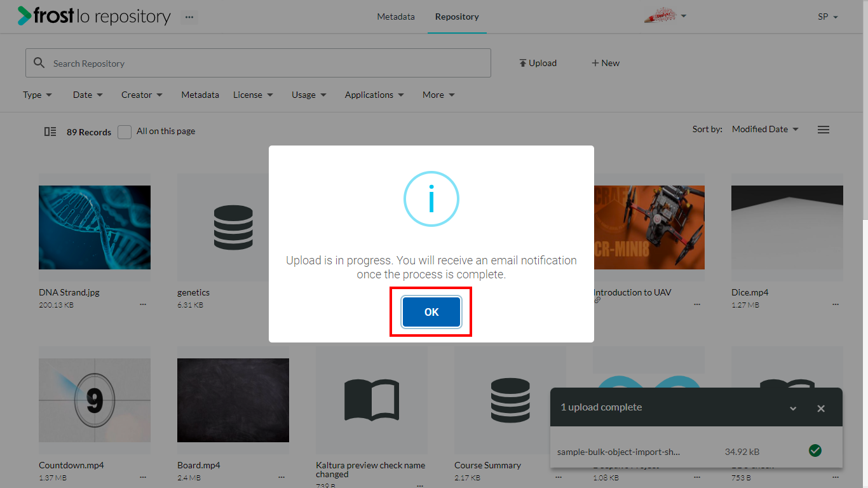868x488 pixels.
Task: Click the search magnifier icon
Action: coord(39,63)
